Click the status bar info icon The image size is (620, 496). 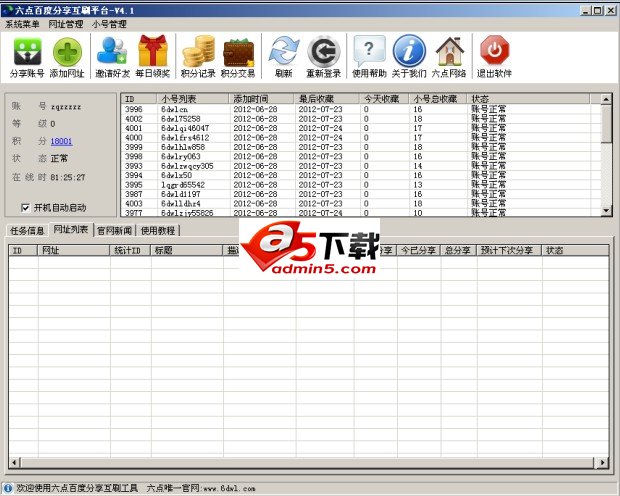8,488
